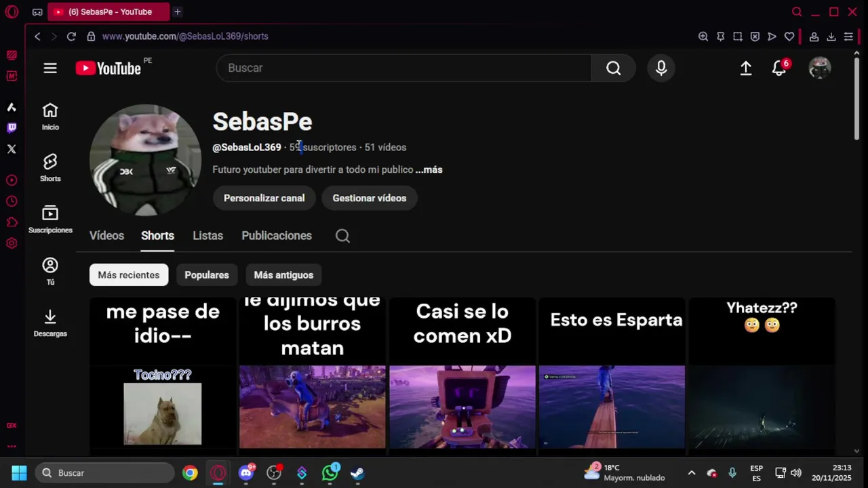
Task: Open Twitch in Opera GX sidebar
Action: click(12, 127)
